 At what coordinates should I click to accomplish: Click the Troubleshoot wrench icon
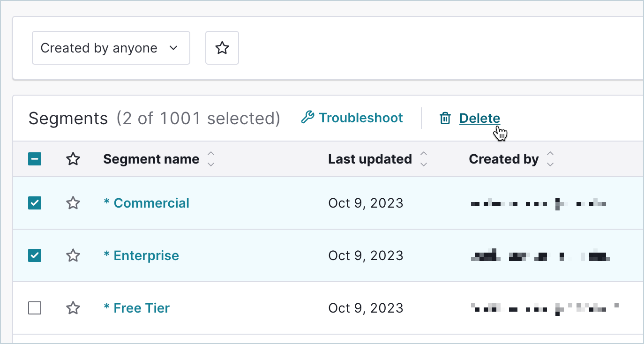click(x=307, y=118)
